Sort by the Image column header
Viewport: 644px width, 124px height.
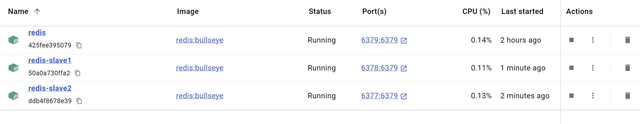188,12
